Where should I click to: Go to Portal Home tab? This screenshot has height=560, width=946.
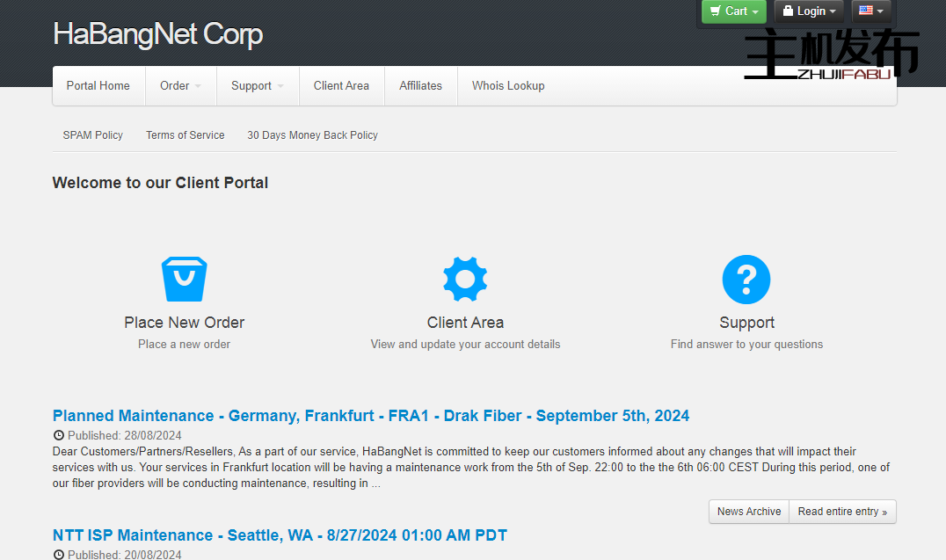click(x=98, y=86)
